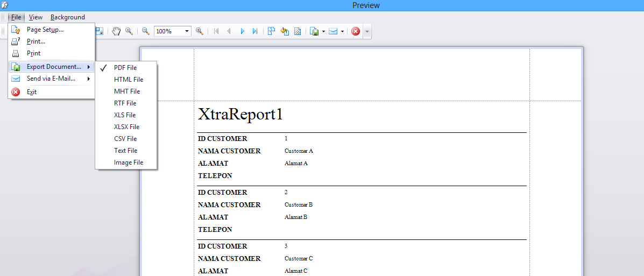The height and width of the screenshot is (276, 644).
Task: Open the page background color picker
Action: pos(285,31)
